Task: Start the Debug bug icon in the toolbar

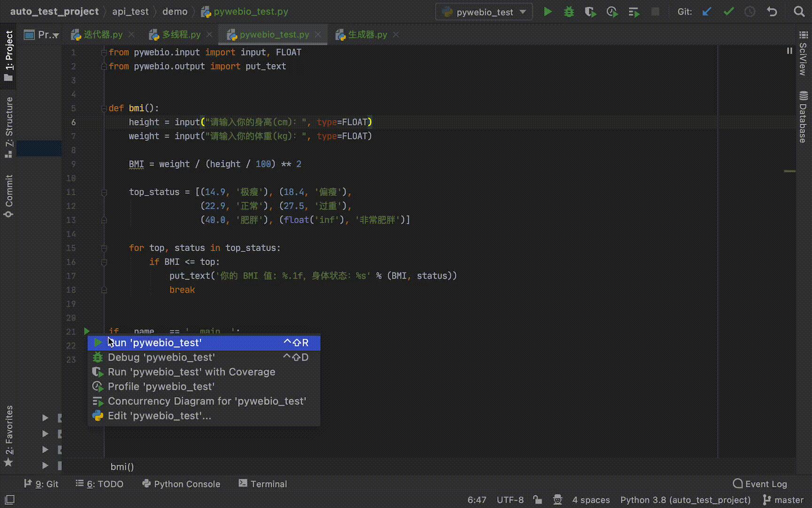Action: coord(569,12)
